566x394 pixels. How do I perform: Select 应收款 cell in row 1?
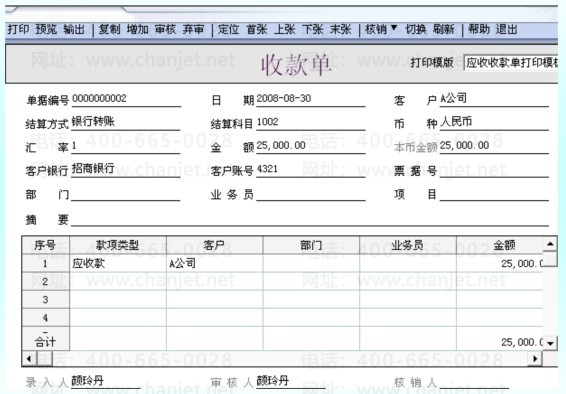pyautogui.click(x=118, y=263)
